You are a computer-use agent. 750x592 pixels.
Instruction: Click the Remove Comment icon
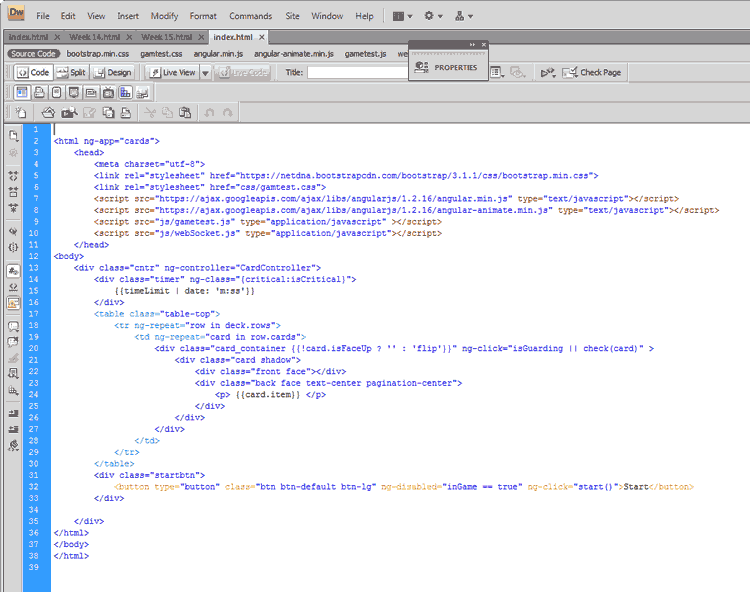tap(13, 342)
